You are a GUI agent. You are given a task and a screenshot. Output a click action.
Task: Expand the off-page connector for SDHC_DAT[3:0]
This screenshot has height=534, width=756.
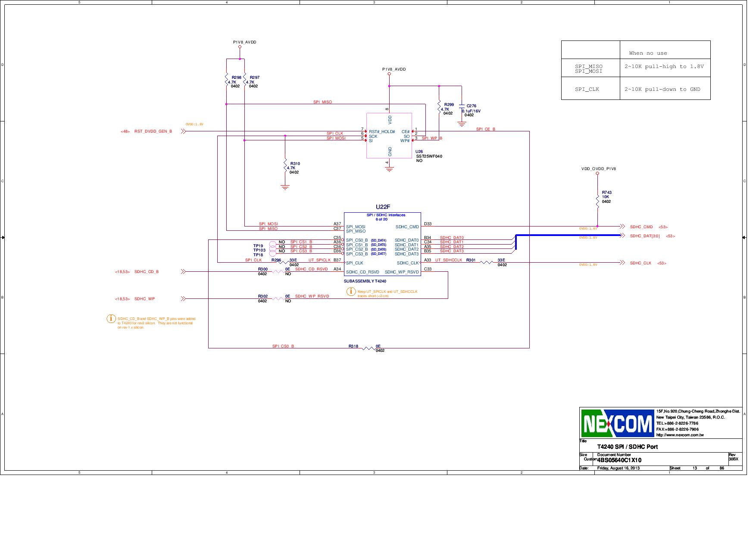click(x=622, y=236)
